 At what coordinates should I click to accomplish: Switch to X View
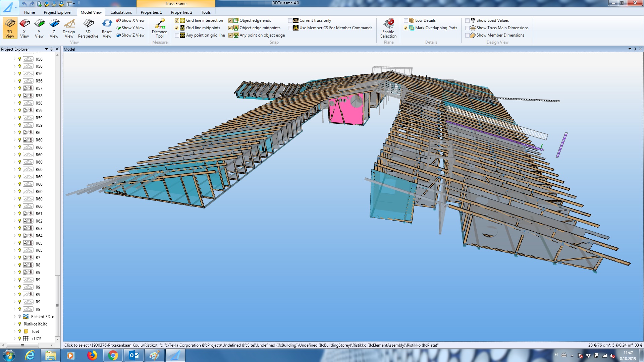coord(24,28)
